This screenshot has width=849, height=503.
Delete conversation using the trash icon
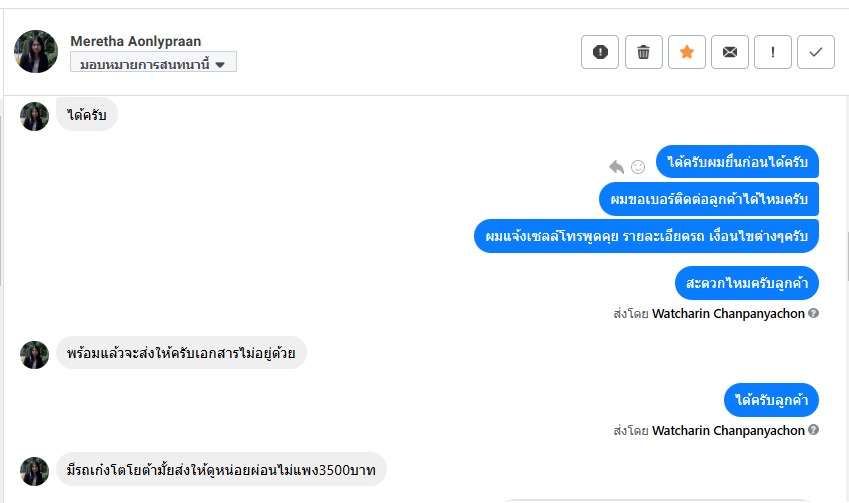tap(643, 53)
